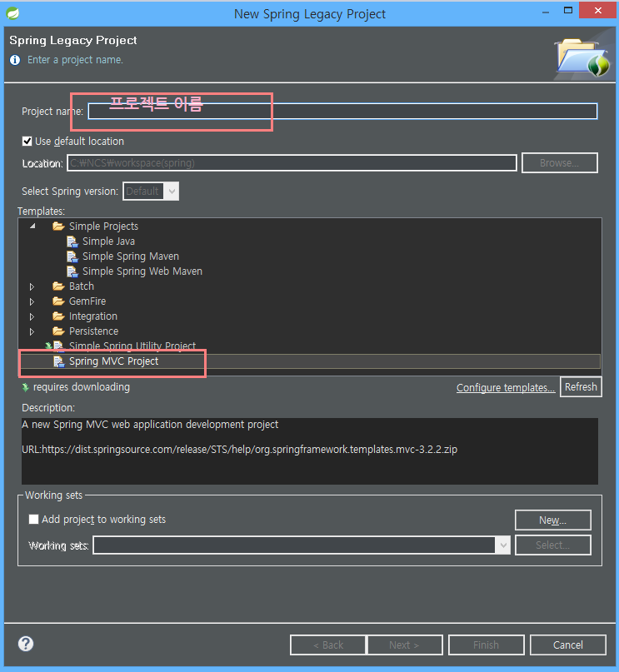
Task: Expand the Integration folder
Action: [x=32, y=316]
